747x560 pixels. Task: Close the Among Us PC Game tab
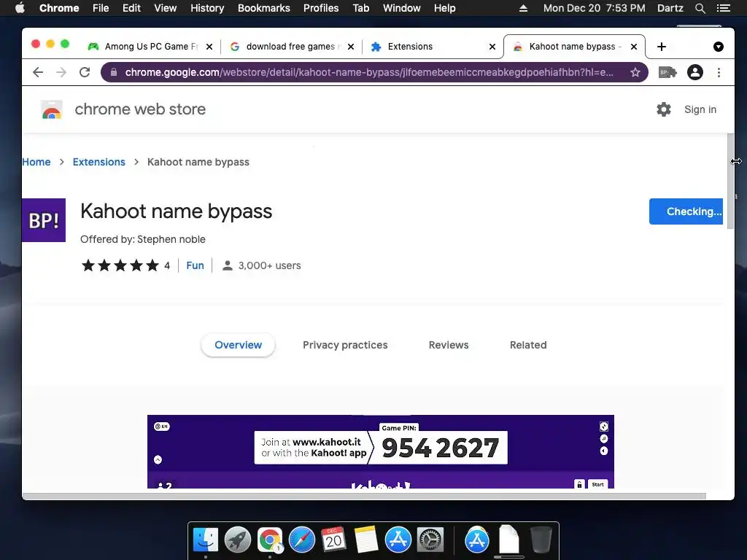click(x=209, y=47)
